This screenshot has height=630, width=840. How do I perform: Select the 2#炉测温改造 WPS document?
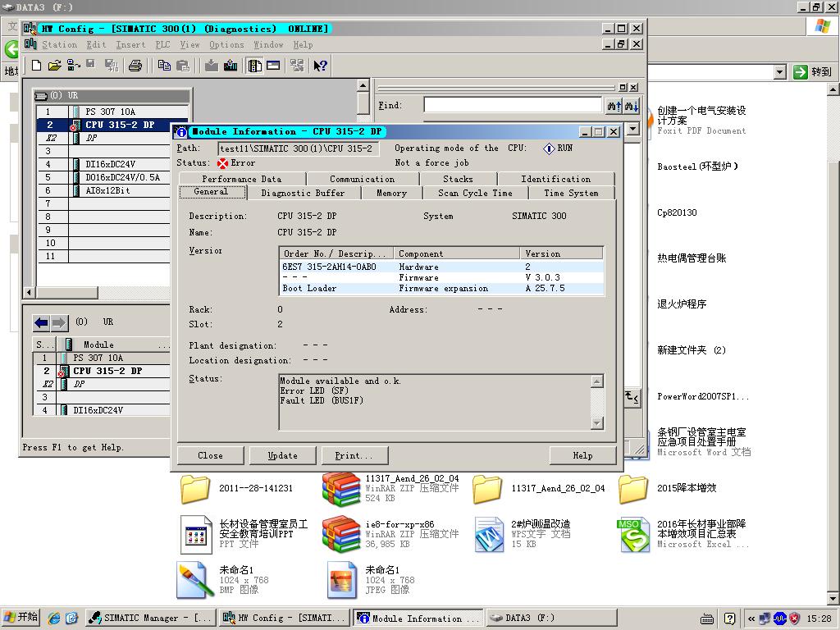coord(523,534)
